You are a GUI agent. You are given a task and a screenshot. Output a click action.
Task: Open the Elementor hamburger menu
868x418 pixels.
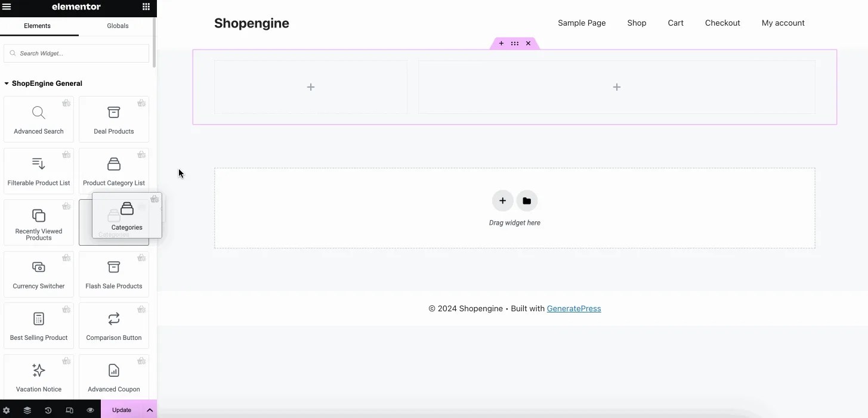7,7
